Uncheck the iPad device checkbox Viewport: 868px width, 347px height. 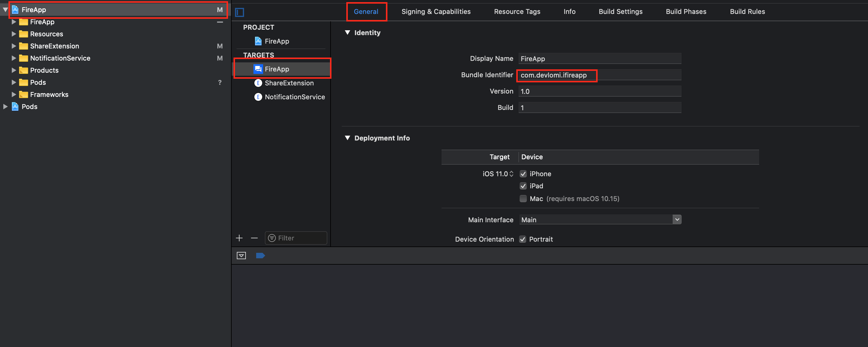(523, 186)
